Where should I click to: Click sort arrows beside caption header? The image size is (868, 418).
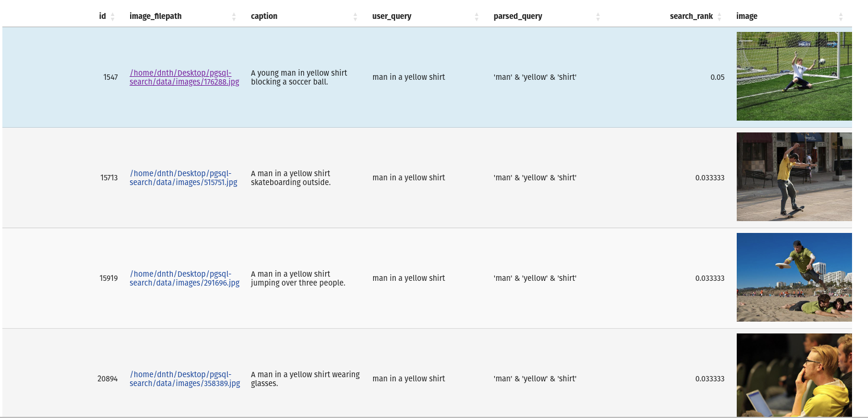click(x=355, y=17)
